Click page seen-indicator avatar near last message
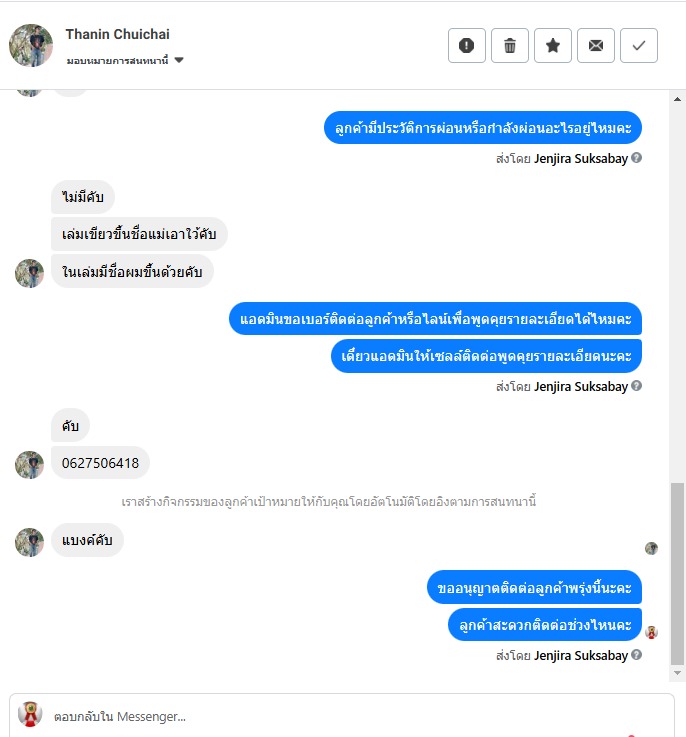This screenshot has width=686, height=737. tap(651, 632)
